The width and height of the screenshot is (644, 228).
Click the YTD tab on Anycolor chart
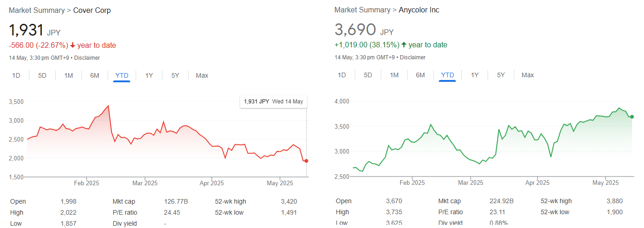[x=448, y=75]
